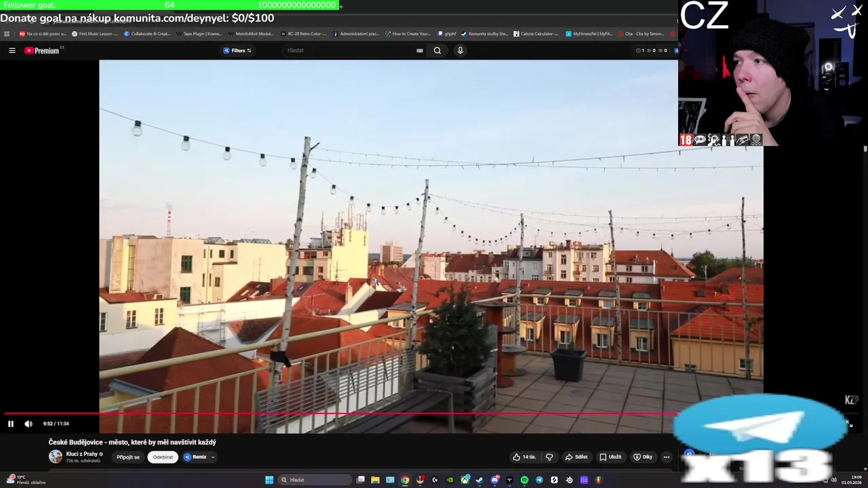Click the 9:52 / 11:34 time display
The width and height of the screenshot is (868, 488).
point(56,424)
